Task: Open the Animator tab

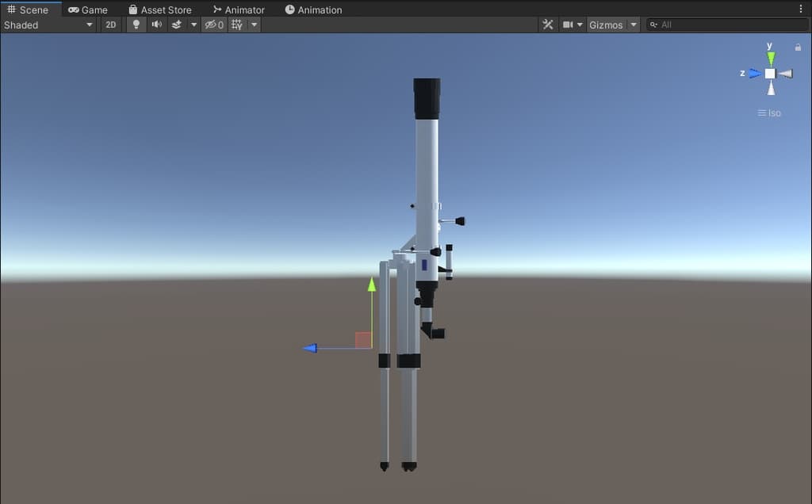Action: 239,10
